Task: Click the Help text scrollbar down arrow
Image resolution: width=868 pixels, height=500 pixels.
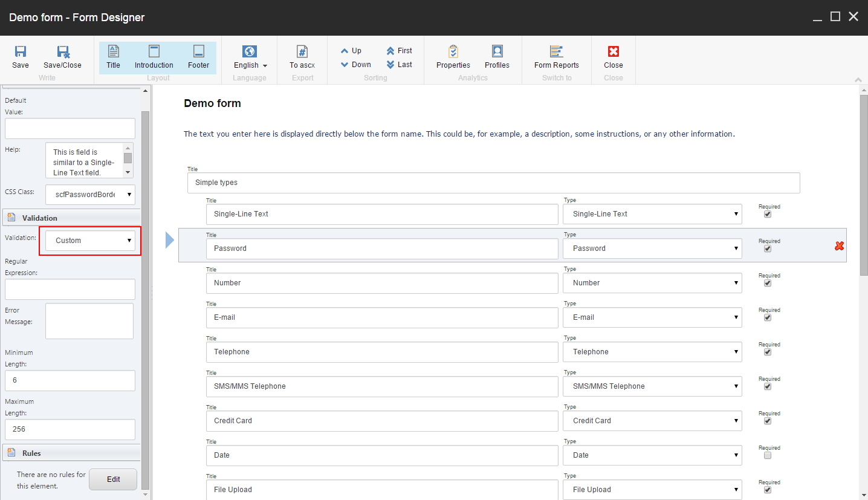Action: 128,172
